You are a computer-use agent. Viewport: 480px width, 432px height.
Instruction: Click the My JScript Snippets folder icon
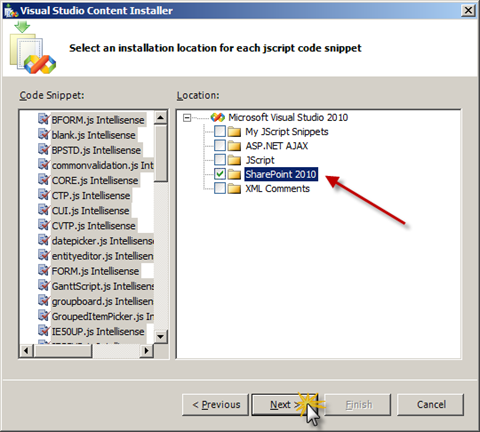[234, 132]
